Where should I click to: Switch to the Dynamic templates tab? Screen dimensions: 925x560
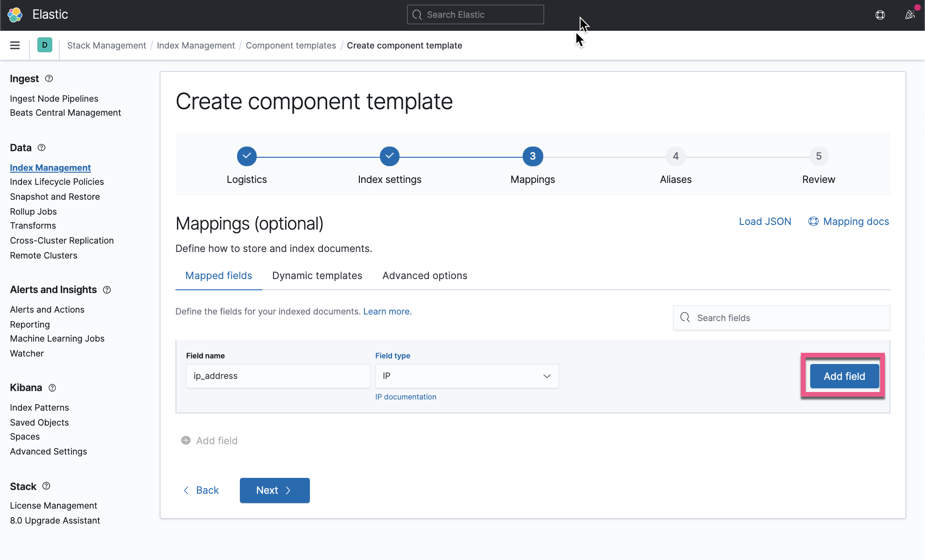click(x=317, y=275)
